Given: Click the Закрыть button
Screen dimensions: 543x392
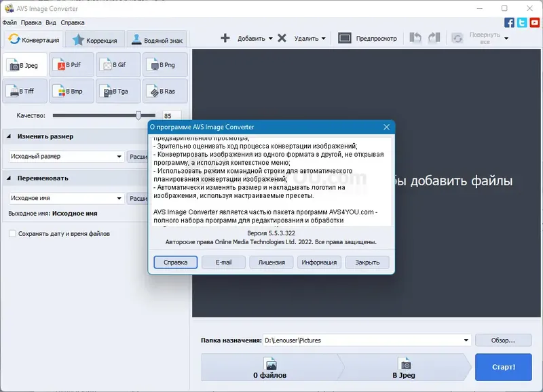Looking at the screenshot, I should click(x=367, y=262).
